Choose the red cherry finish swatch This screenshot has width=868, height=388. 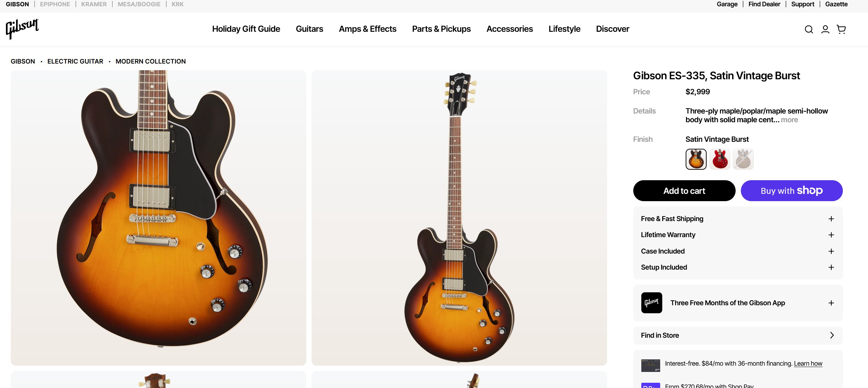pyautogui.click(x=720, y=159)
